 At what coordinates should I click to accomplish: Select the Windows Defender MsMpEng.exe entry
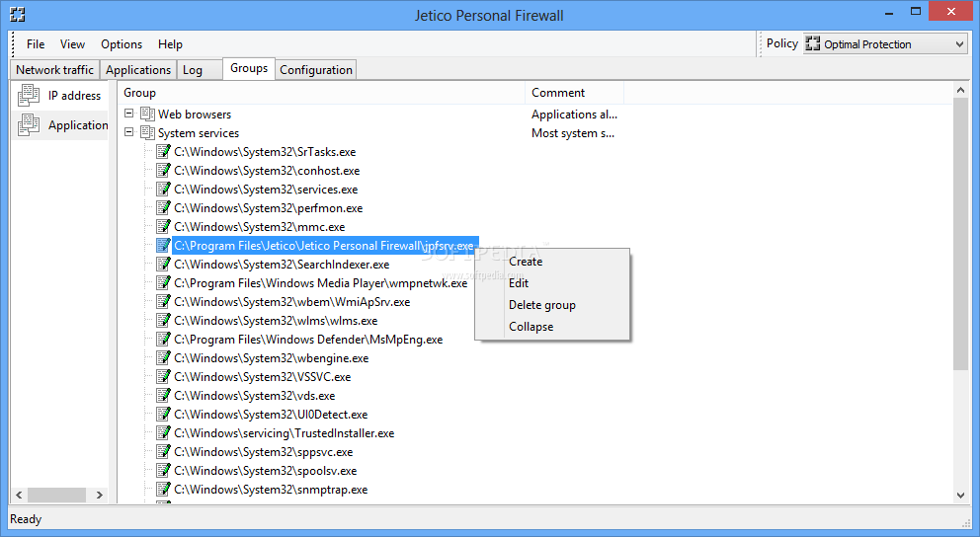(308, 339)
